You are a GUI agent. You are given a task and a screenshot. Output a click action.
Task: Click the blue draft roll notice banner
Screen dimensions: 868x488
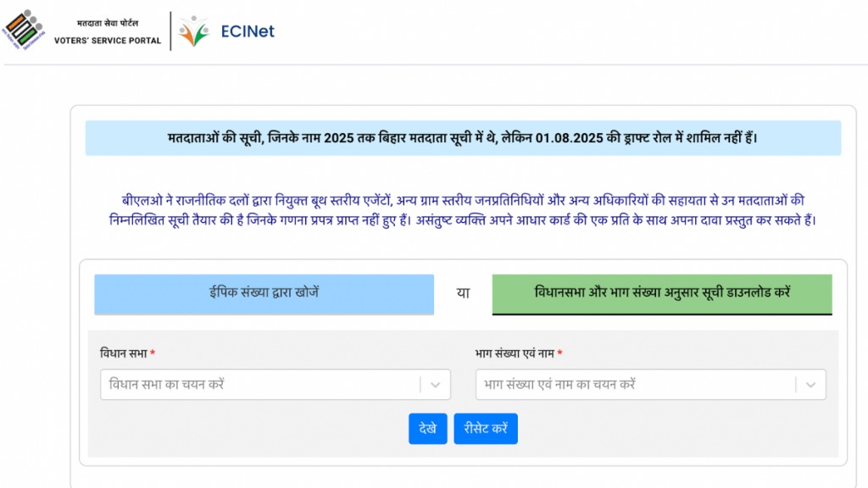(465, 137)
